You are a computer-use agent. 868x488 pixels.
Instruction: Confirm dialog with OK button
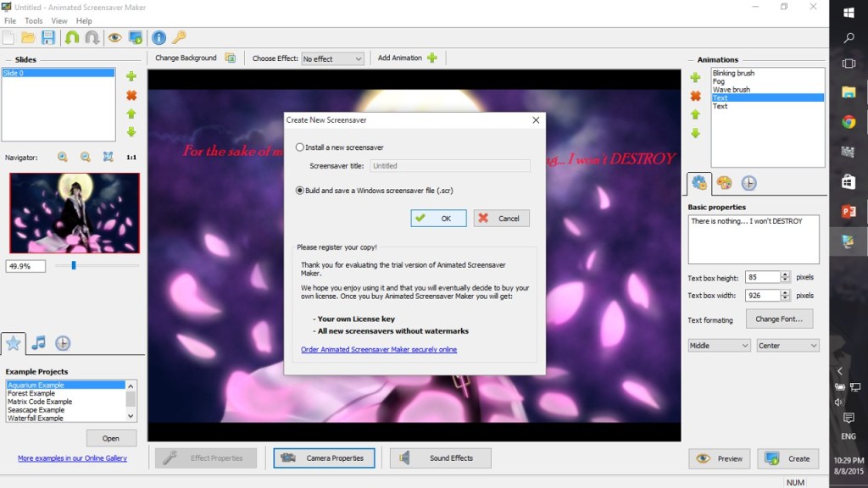(438, 218)
